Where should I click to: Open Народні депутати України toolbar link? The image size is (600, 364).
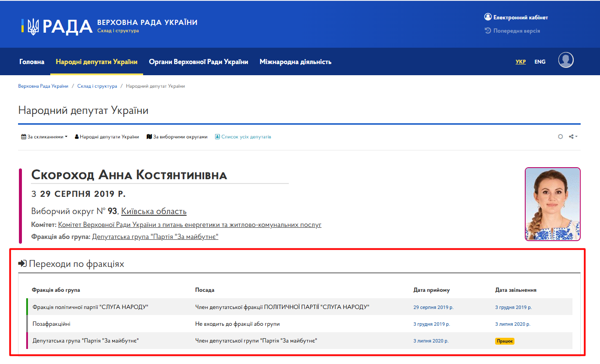coord(107,137)
